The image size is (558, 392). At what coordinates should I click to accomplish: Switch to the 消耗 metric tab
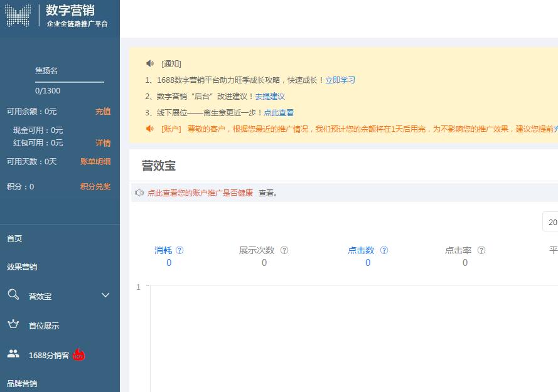pos(164,250)
